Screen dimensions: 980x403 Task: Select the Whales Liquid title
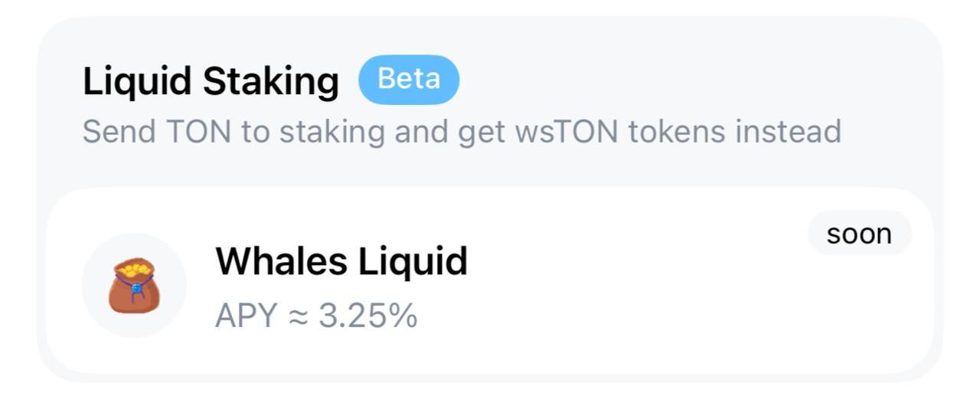[x=341, y=261]
